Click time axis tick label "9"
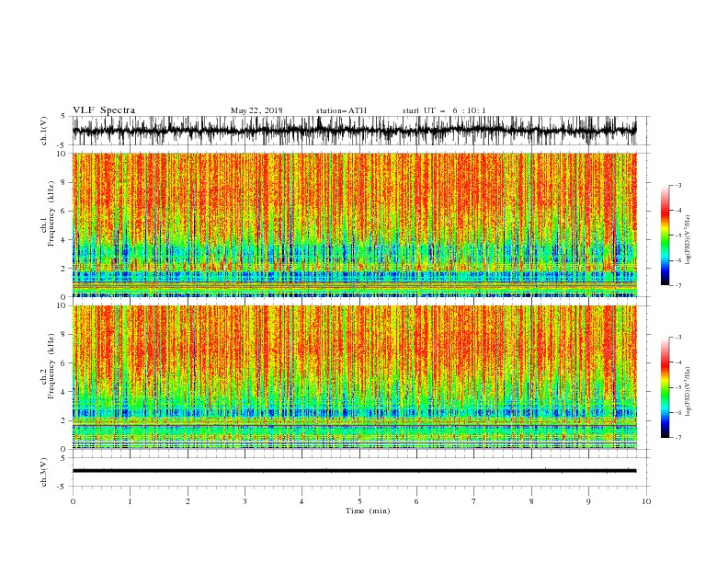This screenshot has width=728, height=563. point(588,501)
